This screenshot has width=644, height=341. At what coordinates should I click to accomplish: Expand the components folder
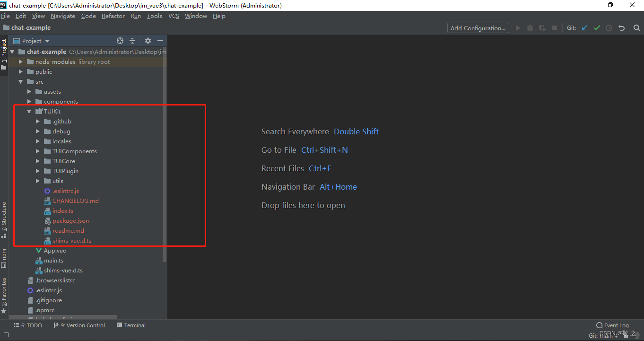tap(29, 102)
